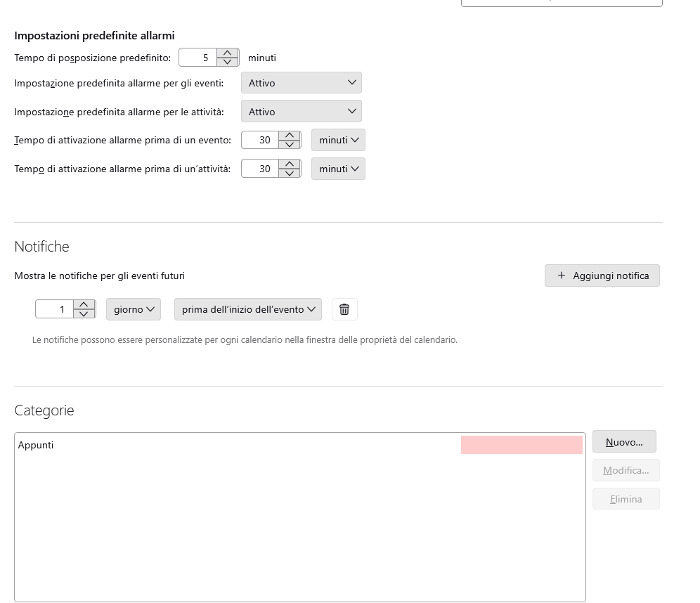700x603 pixels.
Task: Decrease task alarm activation time
Action: click(290, 174)
